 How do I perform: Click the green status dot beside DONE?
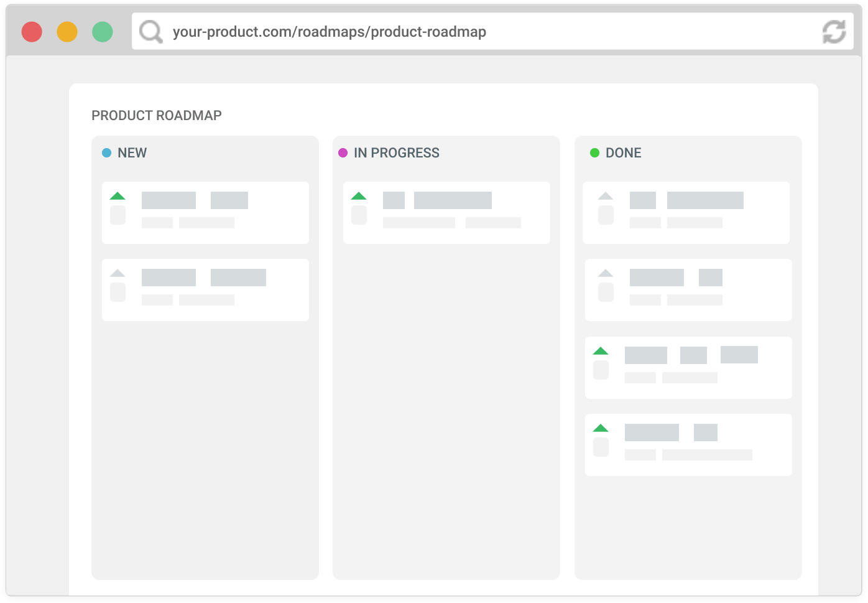[x=594, y=153]
